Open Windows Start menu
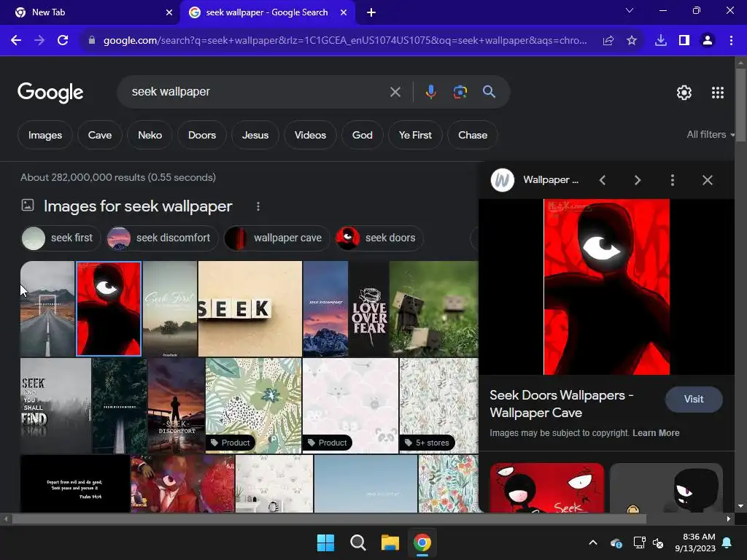 (x=326, y=542)
